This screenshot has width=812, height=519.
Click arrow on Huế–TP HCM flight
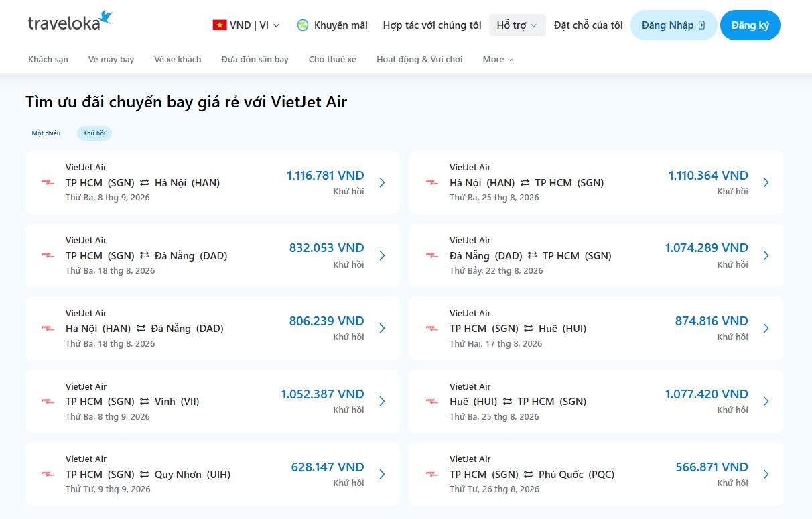click(x=766, y=401)
